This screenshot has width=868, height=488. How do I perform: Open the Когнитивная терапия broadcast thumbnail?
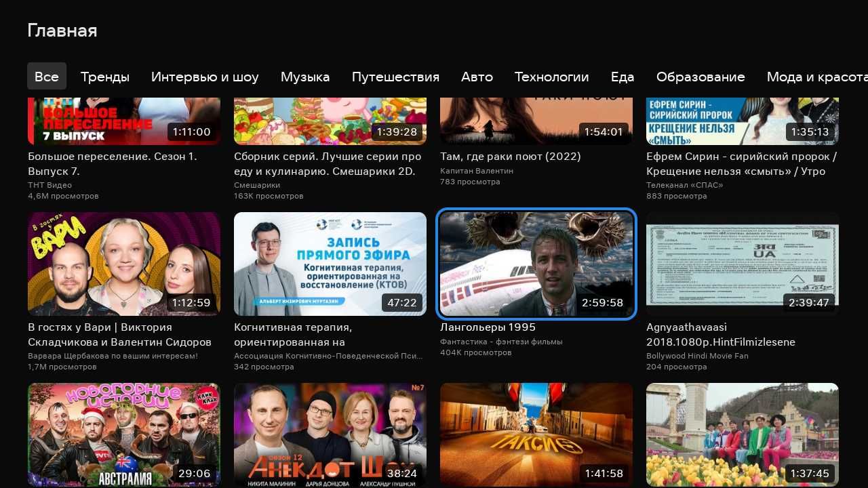tap(330, 264)
